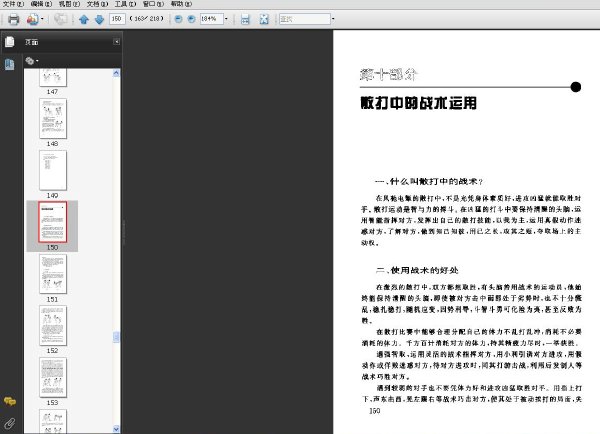Zoom out with the minus button
Viewport: 600px width, 434px height.
178,19
